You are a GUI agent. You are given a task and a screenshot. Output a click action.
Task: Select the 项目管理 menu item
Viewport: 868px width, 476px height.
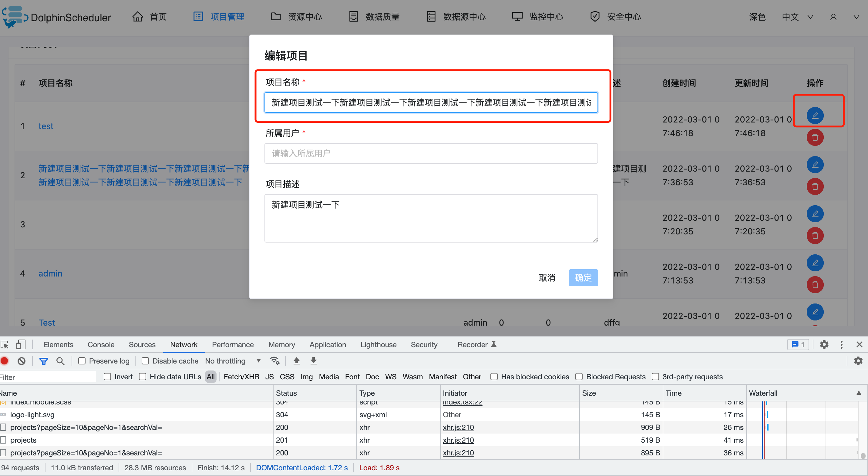pyautogui.click(x=227, y=16)
